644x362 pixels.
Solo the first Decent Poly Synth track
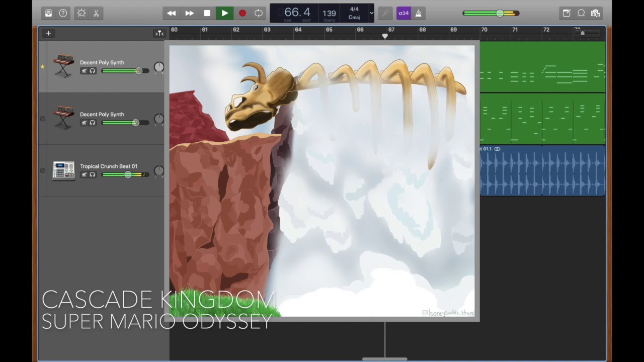[92, 71]
